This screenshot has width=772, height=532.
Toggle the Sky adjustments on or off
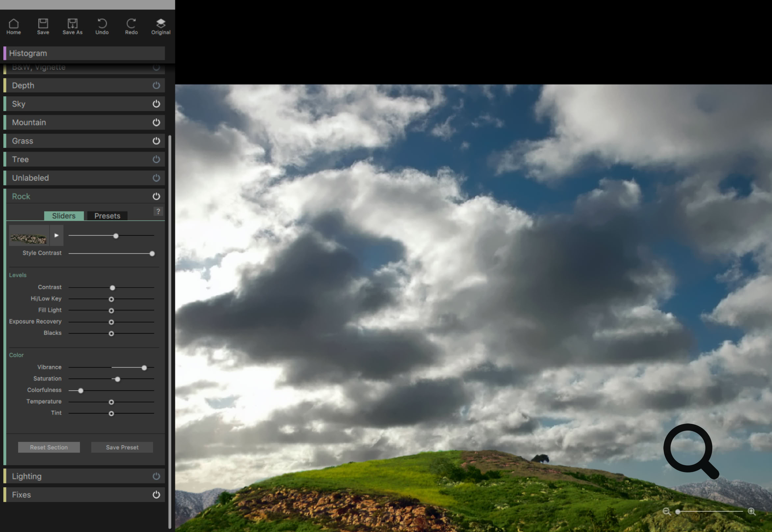156,104
